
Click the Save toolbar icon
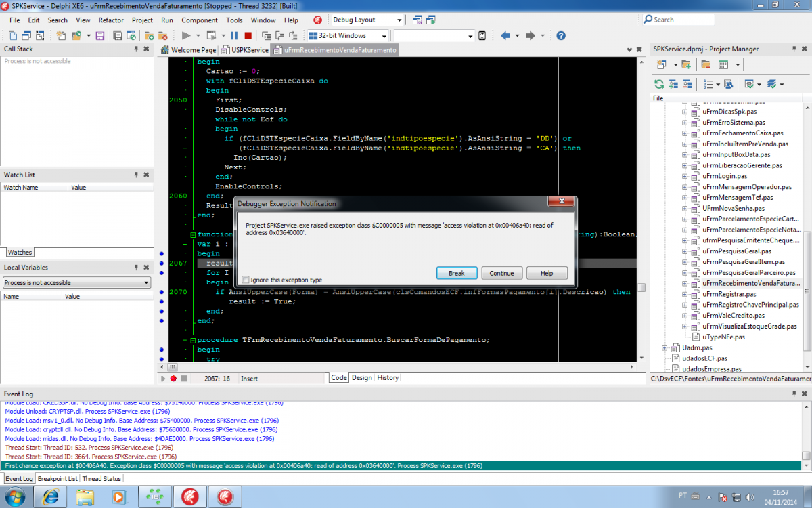point(100,35)
